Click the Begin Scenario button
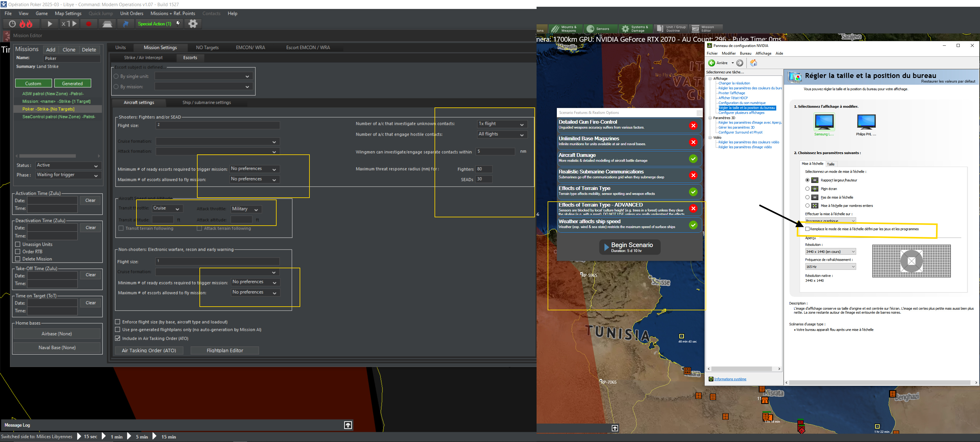This screenshot has height=442, width=980. coord(630,247)
